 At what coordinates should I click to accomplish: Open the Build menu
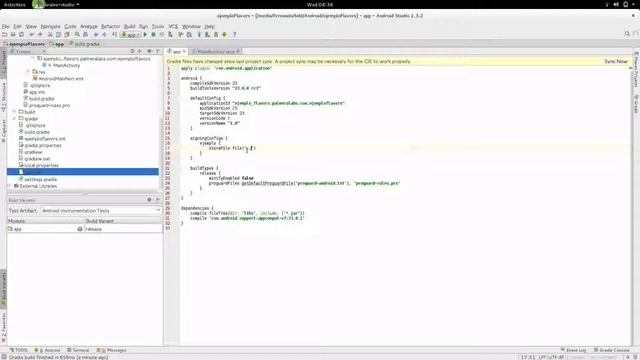click(129, 26)
